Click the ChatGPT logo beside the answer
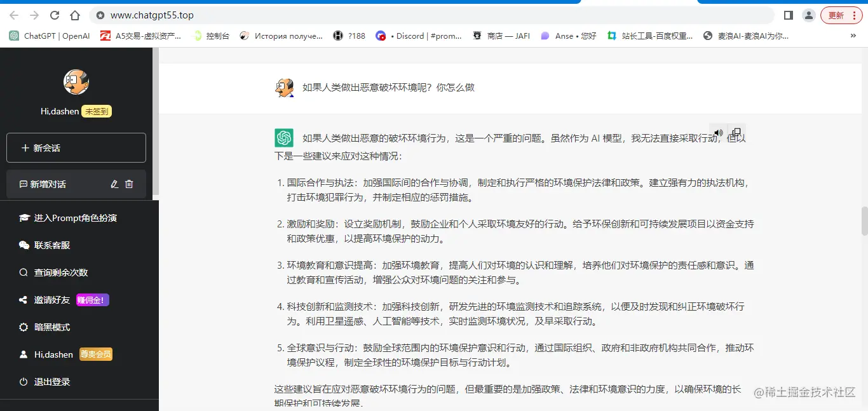Viewport: 868px width, 411px height. (x=284, y=138)
